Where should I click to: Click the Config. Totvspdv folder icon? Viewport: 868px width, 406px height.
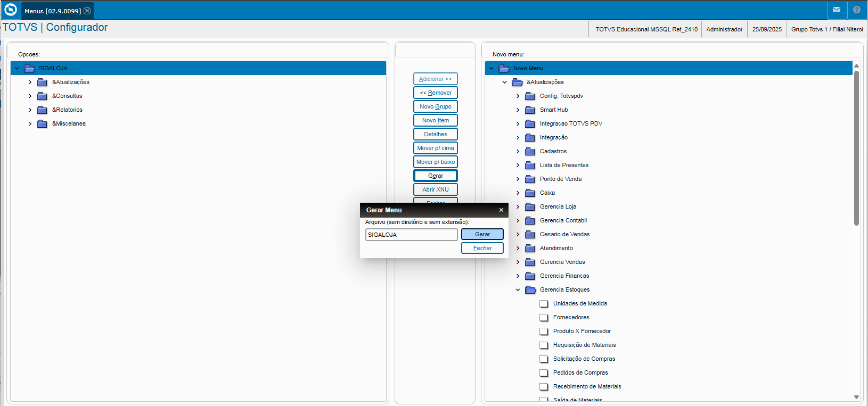point(530,96)
